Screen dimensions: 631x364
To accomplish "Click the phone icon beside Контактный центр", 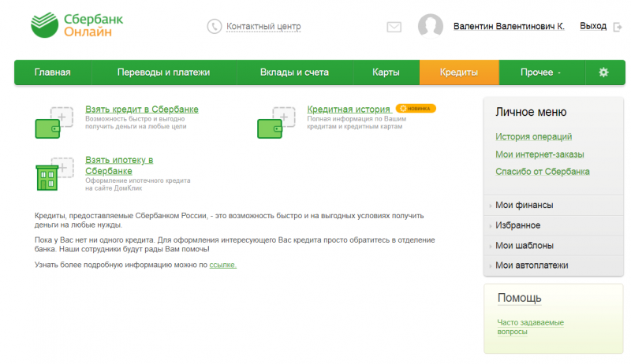I will pos(215,27).
